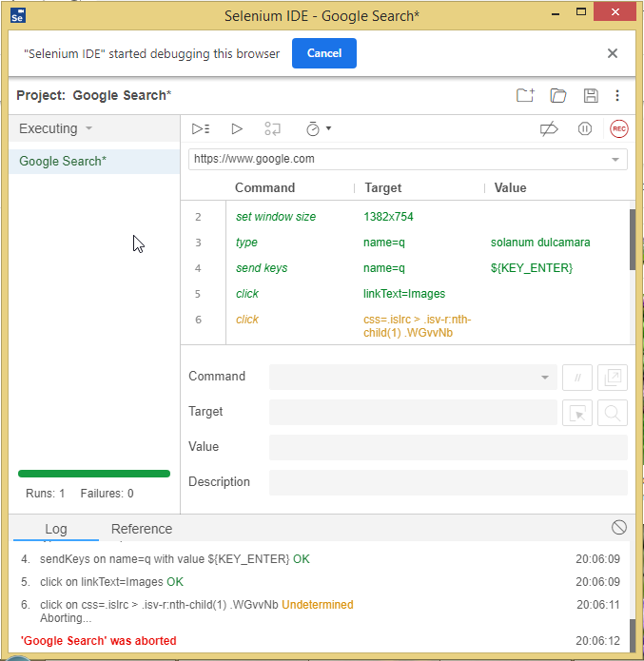Screen dimensions: 644x661
Task: Expand the base URL dropdown arrow
Action: [615, 160]
